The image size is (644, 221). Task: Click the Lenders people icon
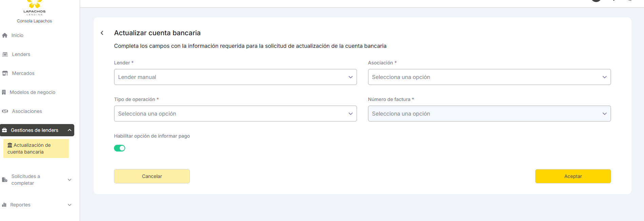pos(5,54)
